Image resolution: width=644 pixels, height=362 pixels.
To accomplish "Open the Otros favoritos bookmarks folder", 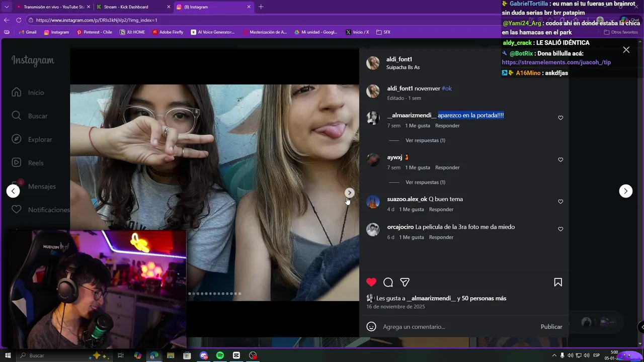I will pyautogui.click(x=620, y=32).
